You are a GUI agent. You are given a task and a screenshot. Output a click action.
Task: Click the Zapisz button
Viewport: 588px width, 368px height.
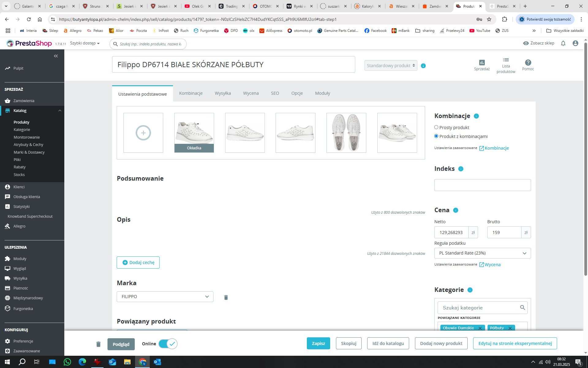tap(318, 343)
